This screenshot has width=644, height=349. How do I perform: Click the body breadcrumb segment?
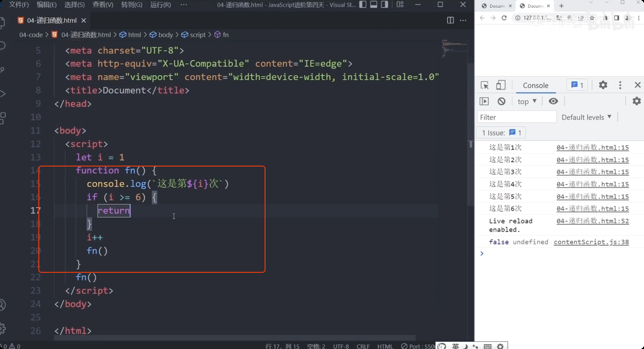tap(161, 35)
